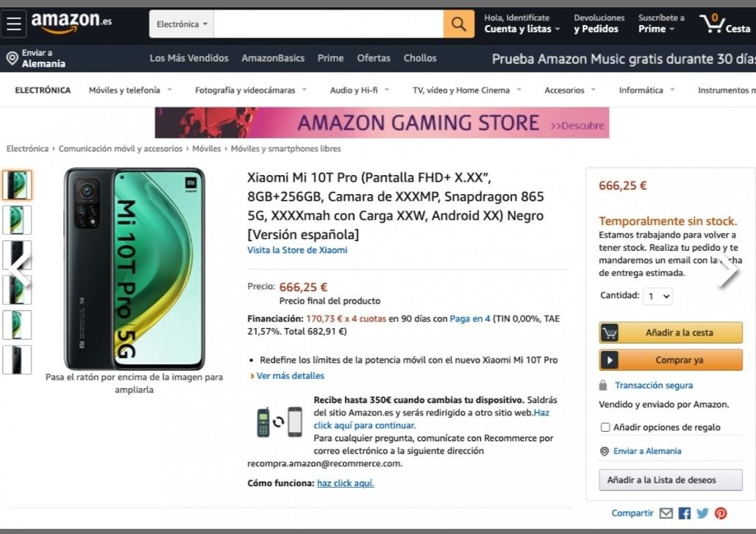The image size is (756, 534).
Task: Open the Electrónica search category dropdown
Action: 182,24
